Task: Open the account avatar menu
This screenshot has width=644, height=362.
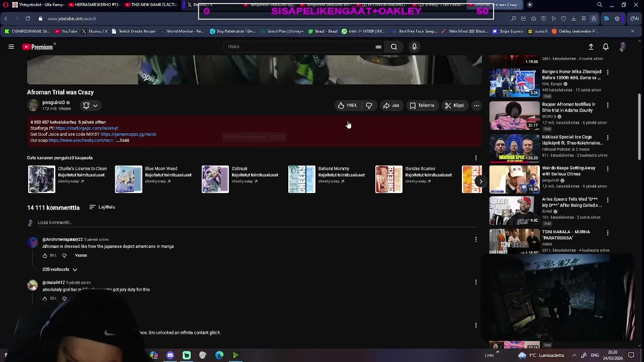Action: point(622,47)
